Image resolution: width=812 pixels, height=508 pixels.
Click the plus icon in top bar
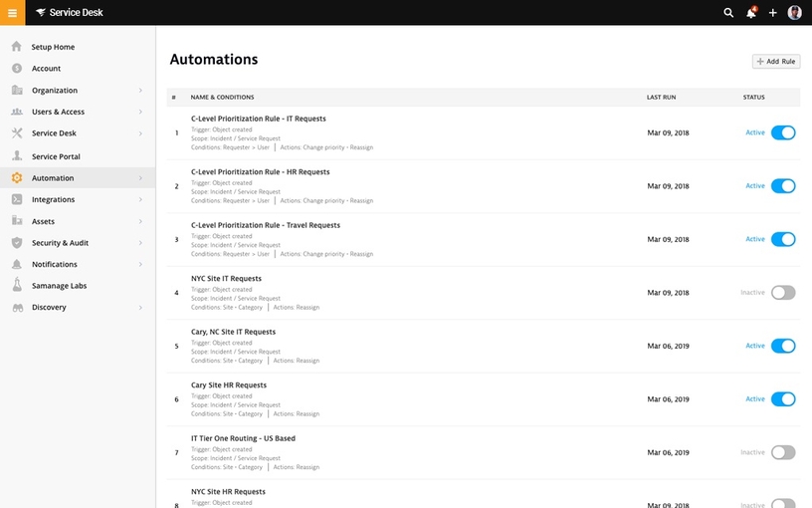pos(773,13)
